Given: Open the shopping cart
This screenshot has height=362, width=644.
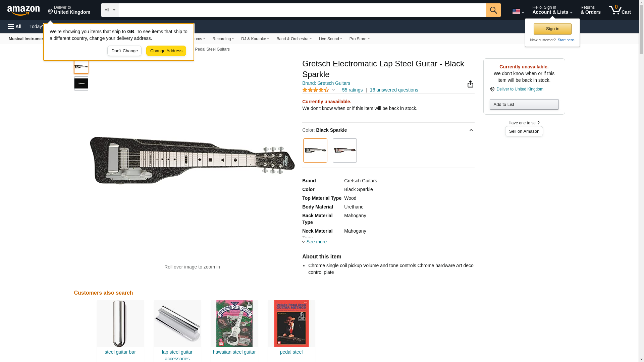Looking at the screenshot, I should pos(620,10).
